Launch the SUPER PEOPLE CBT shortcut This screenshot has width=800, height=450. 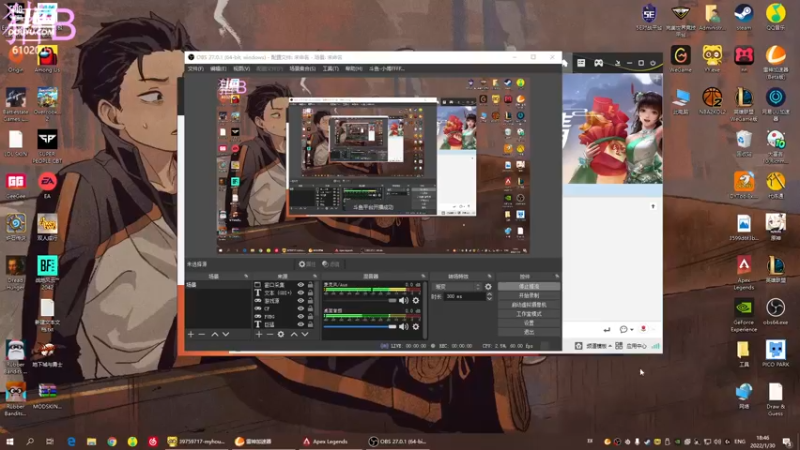pyautogui.click(x=47, y=146)
